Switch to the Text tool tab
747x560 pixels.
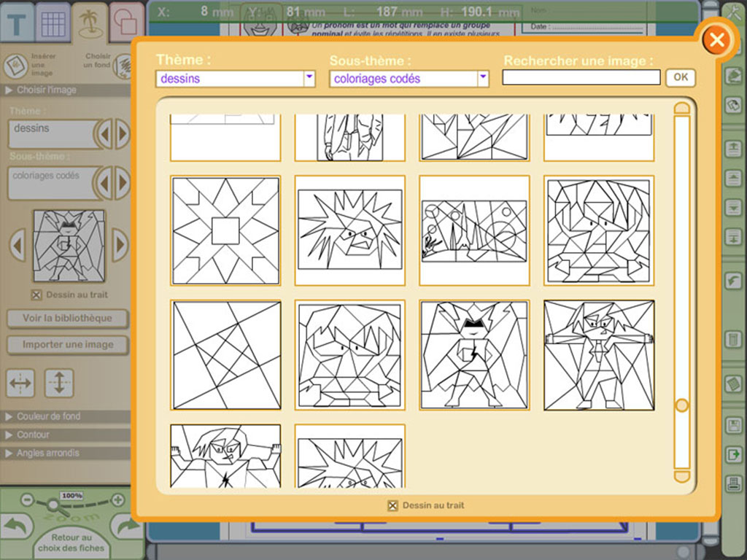point(17,23)
